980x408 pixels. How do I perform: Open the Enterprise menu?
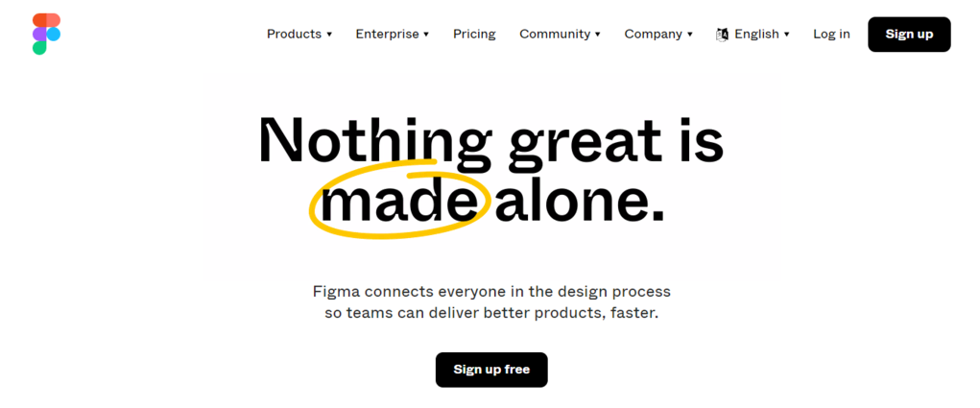pyautogui.click(x=387, y=34)
